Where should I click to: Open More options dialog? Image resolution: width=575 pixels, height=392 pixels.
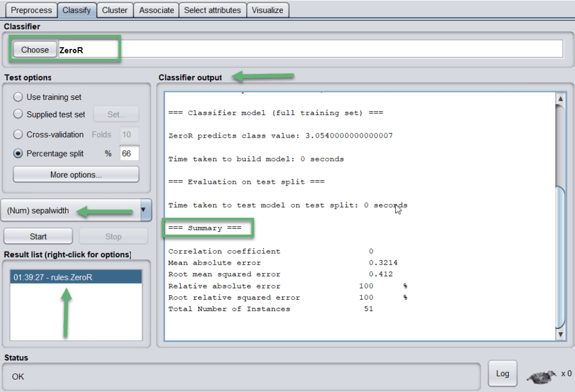pos(76,175)
